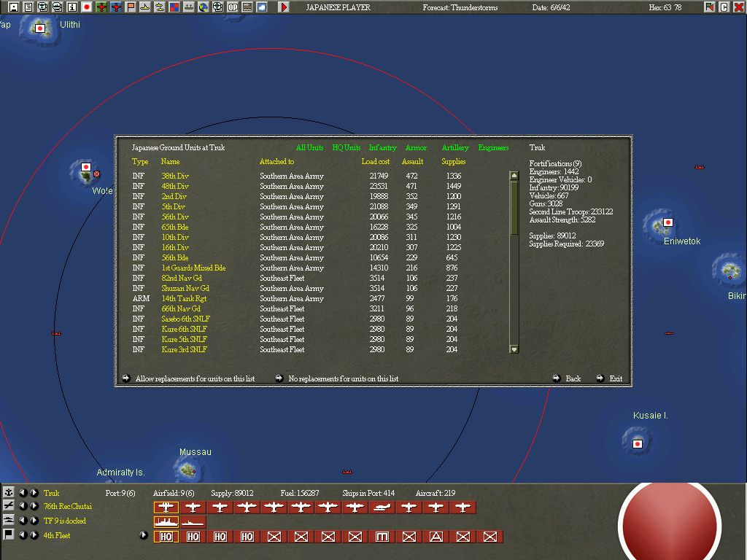Click the Japanese flag icon in top toolbar
Image resolution: width=747 pixels, height=560 pixels.
point(87,7)
